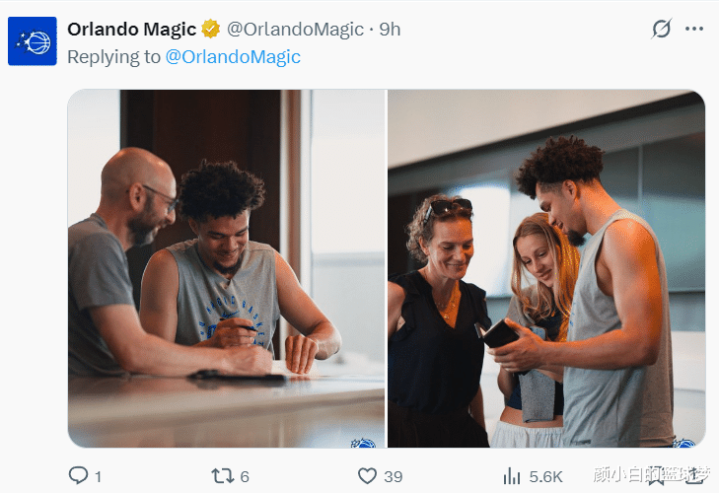
Task: Click the reply speech bubble icon
Action: tap(79, 476)
